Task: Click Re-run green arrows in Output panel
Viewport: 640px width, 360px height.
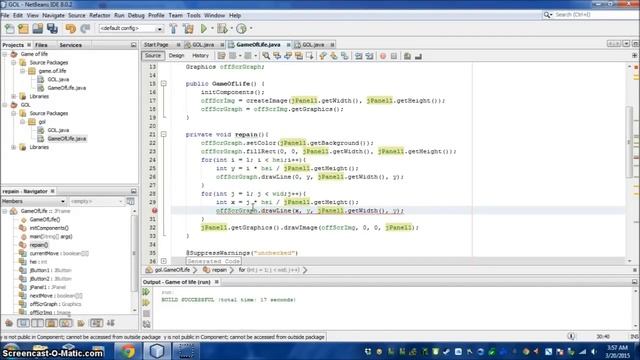Action: (x=146, y=292)
